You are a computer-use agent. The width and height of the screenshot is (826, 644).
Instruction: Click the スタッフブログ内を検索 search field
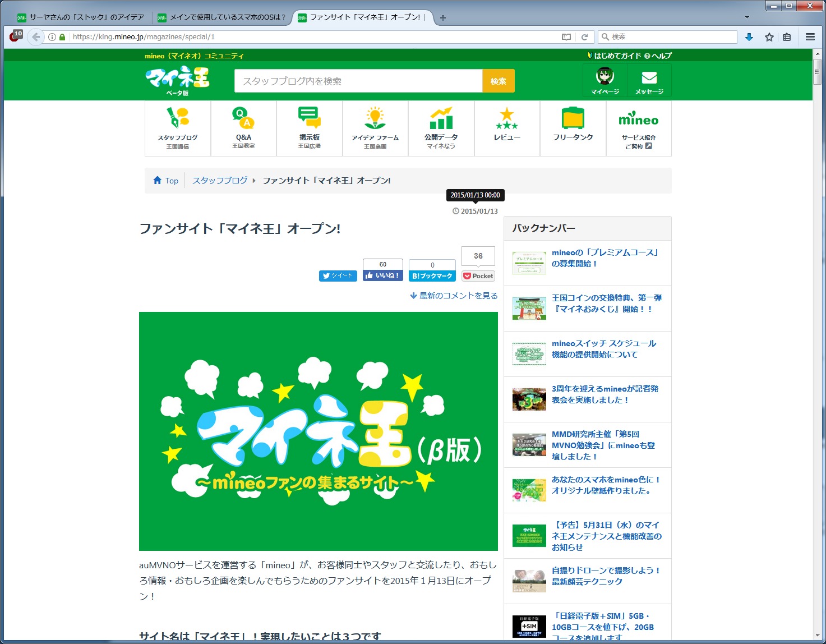pos(358,81)
